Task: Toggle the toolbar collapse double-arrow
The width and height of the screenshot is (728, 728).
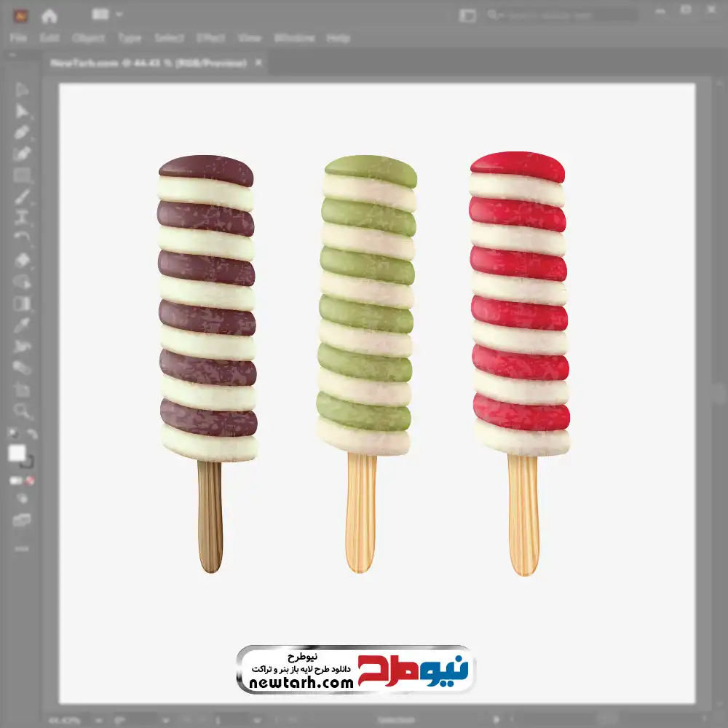Action: coord(14,55)
